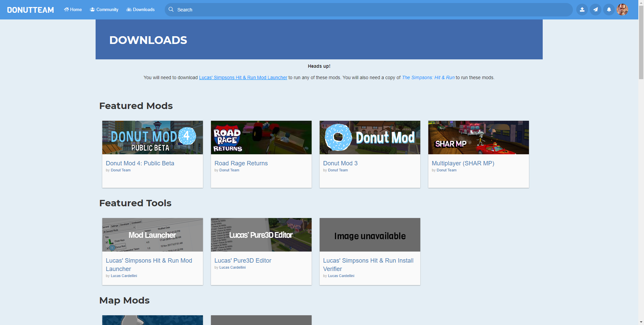Click scrollbar up arrow
This screenshot has width=644, height=325.
click(641, 3)
